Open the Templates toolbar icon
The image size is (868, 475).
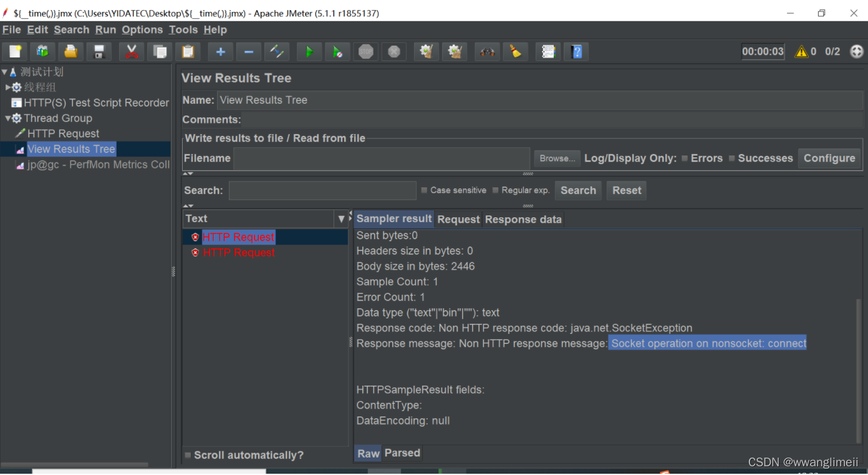tap(43, 52)
